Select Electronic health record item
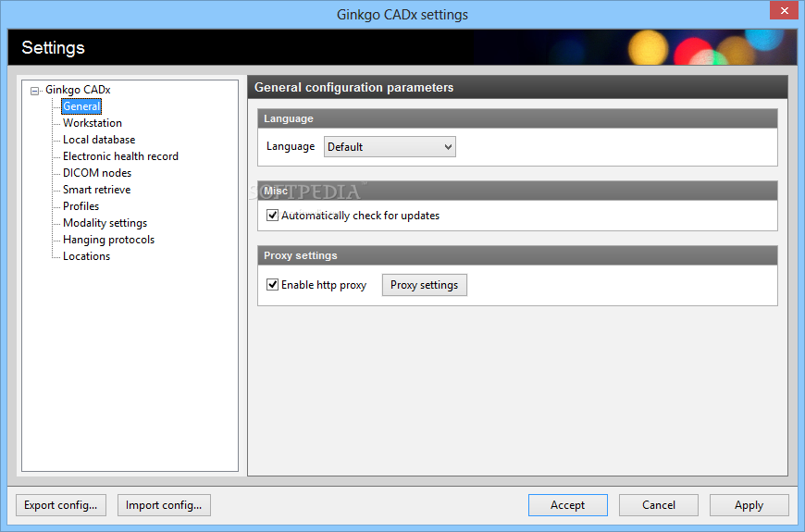Viewport: 805px width, 532px height. (x=120, y=156)
